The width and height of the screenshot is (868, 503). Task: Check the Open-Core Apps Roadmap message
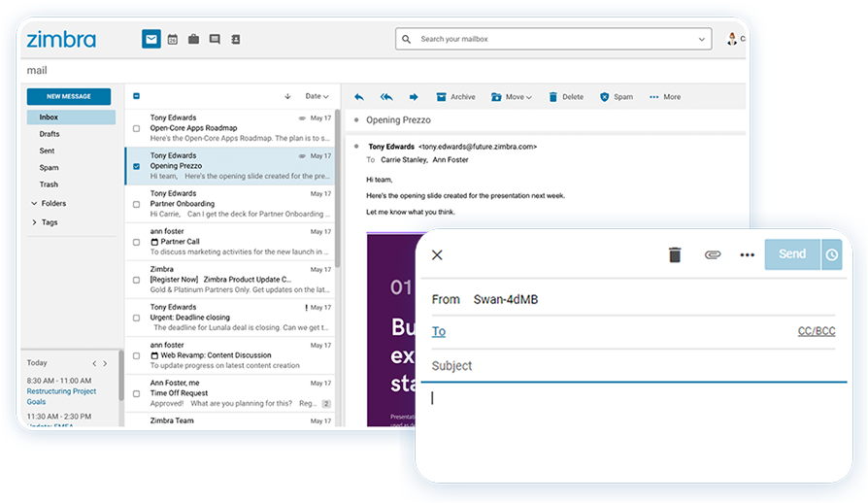[136, 128]
